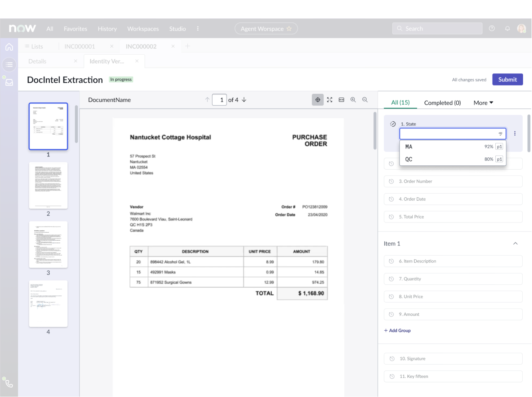This screenshot has width=532, height=397.
Task: Click the zoom in magnifier icon
Action: [353, 100]
